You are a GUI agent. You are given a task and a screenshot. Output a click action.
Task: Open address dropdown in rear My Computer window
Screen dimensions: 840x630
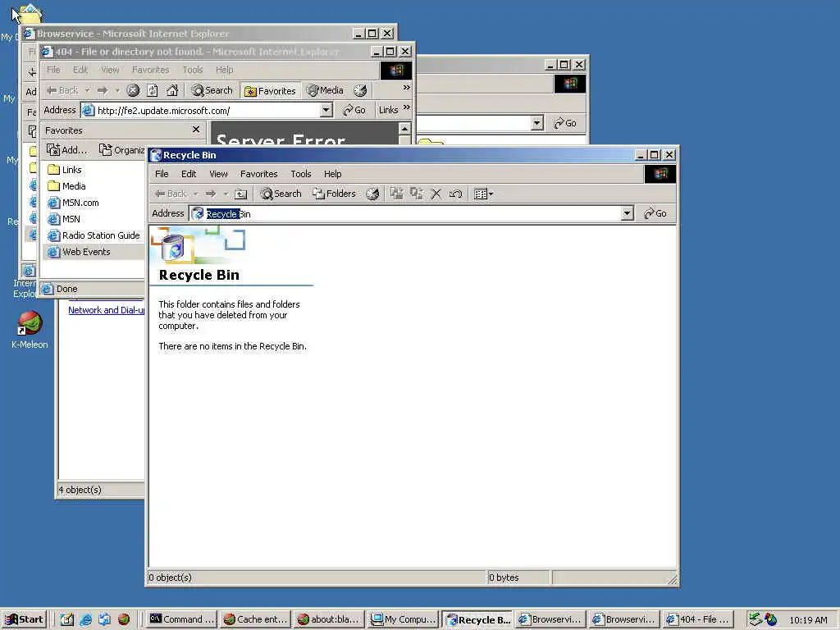coord(536,123)
